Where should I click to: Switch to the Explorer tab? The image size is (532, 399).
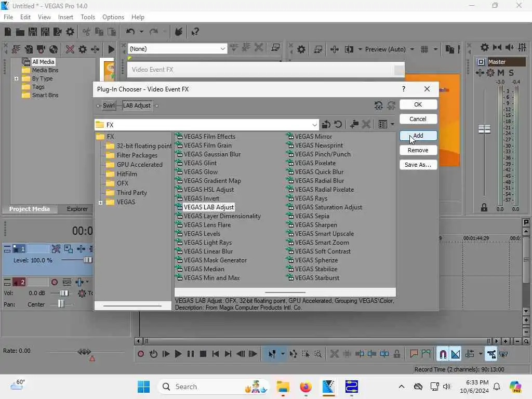(77, 209)
